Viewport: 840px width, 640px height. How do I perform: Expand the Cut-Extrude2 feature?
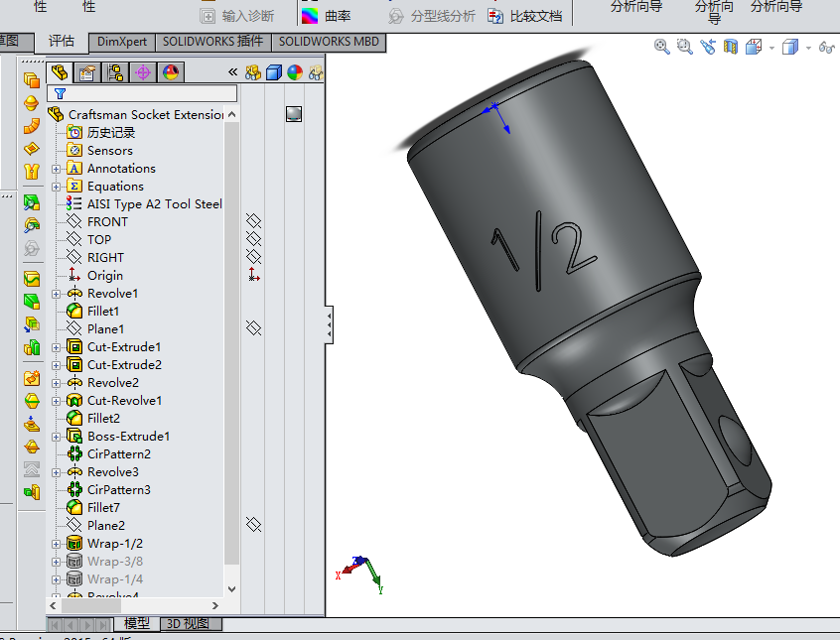click(56, 365)
